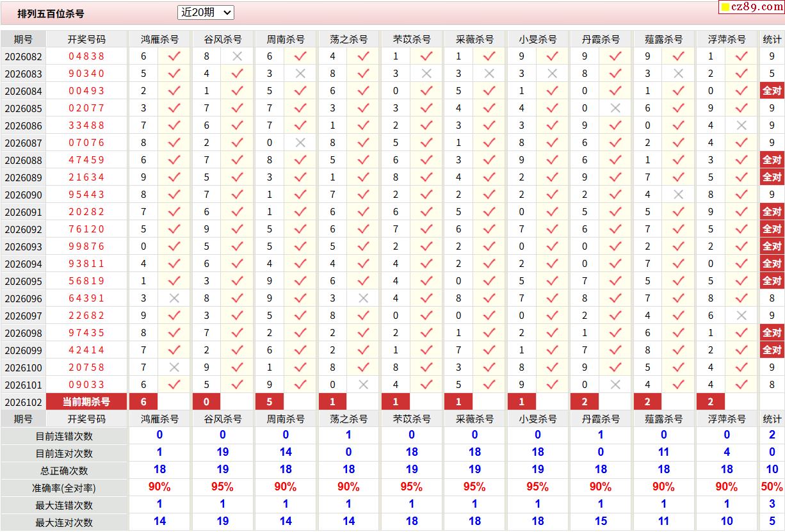
Task: Click the check mark for 鸿雁杀号 in row 2026082
Action: pos(174,56)
